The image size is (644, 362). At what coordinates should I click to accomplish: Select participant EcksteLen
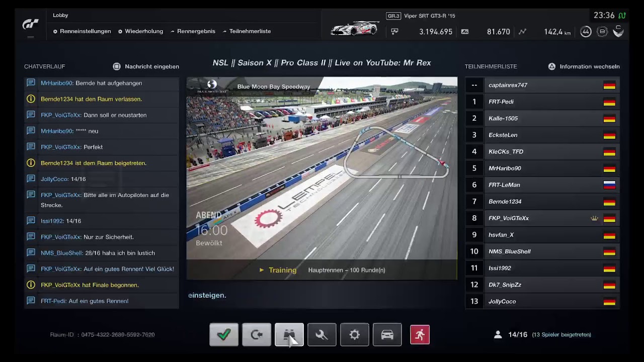(x=542, y=135)
